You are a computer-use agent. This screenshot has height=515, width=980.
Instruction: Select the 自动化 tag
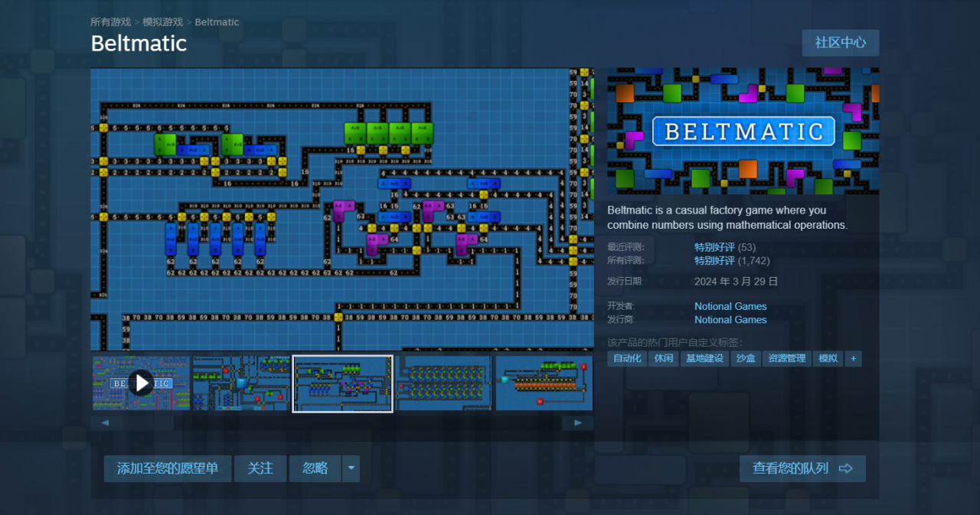[627, 358]
